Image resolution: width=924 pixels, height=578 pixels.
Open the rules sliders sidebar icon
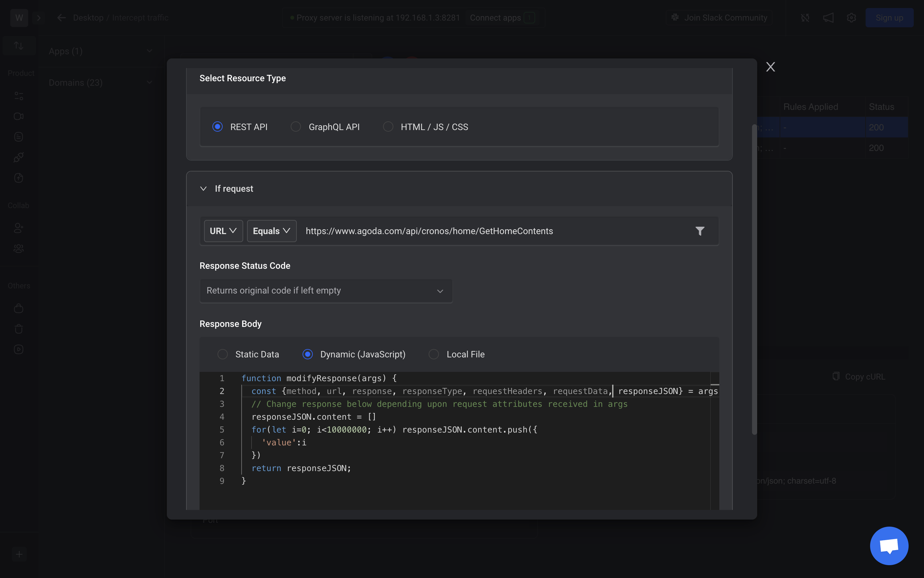(x=19, y=96)
